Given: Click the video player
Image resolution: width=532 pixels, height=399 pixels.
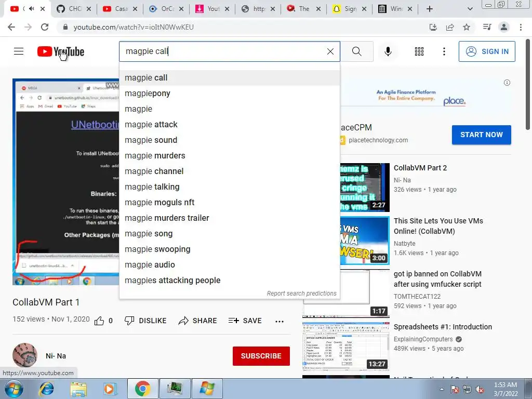Looking at the screenshot, I should [x=66, y=182].
